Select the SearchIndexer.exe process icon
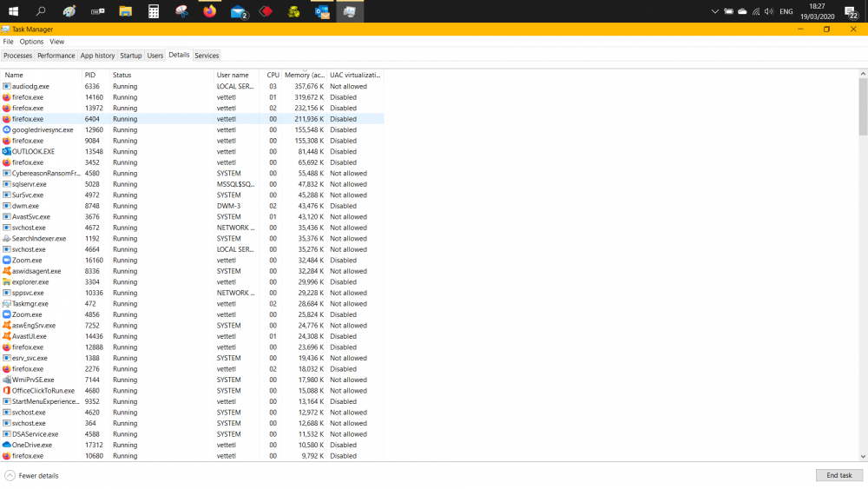 (7, 239)
